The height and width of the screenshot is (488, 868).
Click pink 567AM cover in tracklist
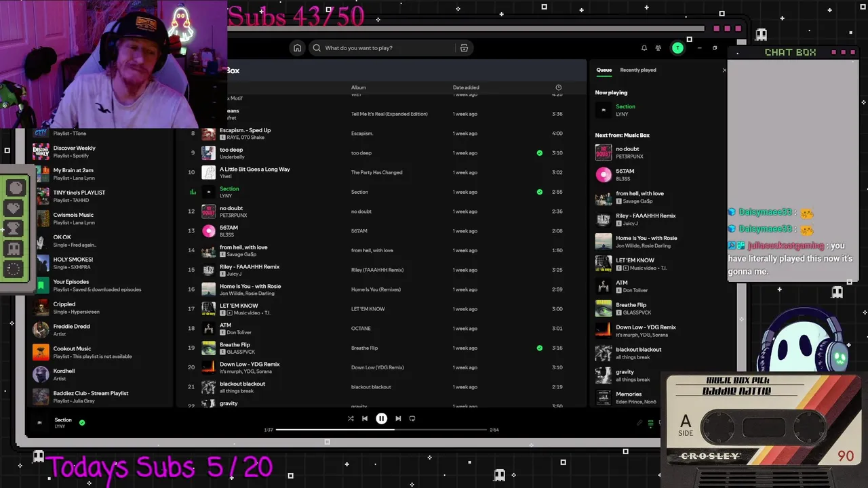click(x=209, y=231)
